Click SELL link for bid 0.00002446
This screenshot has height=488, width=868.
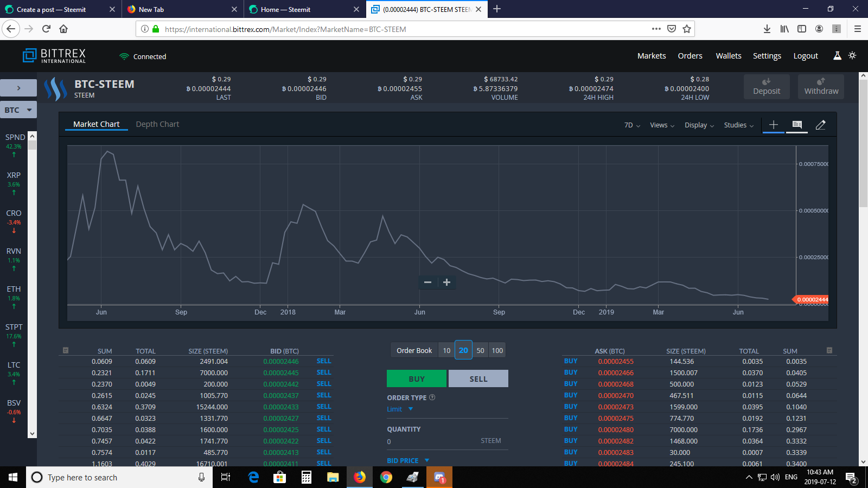(x=324, y=361)
